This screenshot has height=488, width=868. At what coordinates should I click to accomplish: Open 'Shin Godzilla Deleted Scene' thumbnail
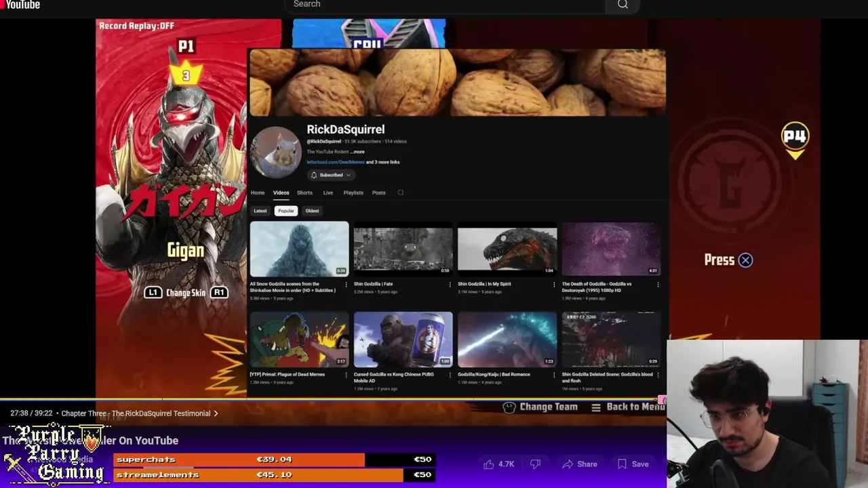pyautogui.click(x=611, y=339)
